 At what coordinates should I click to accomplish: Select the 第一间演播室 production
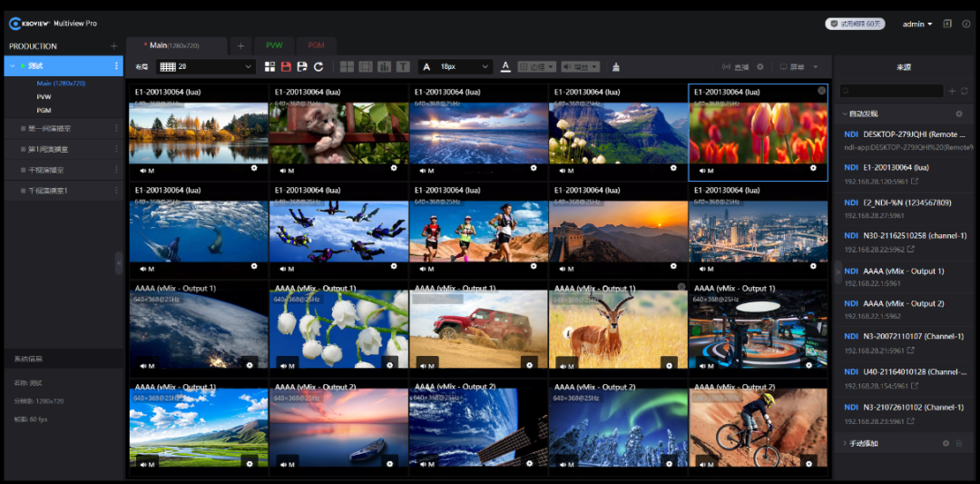click(64, 128)
